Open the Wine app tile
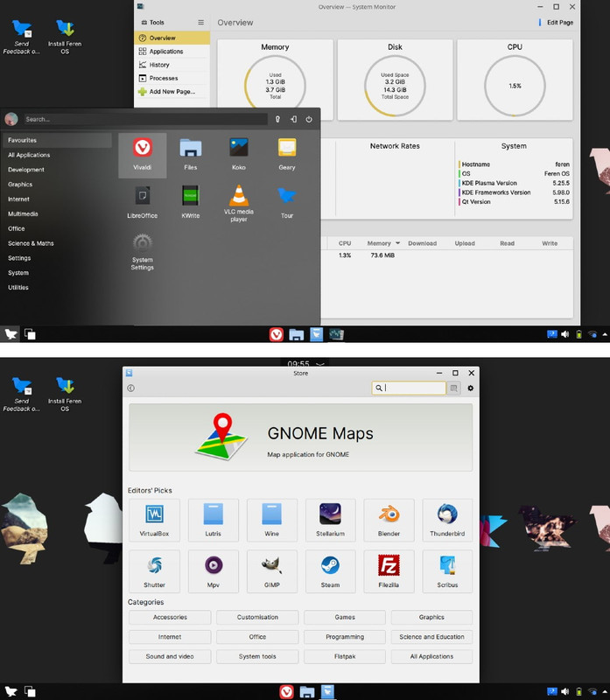Viewport: 610px width, 700px height. pos(271,520)
